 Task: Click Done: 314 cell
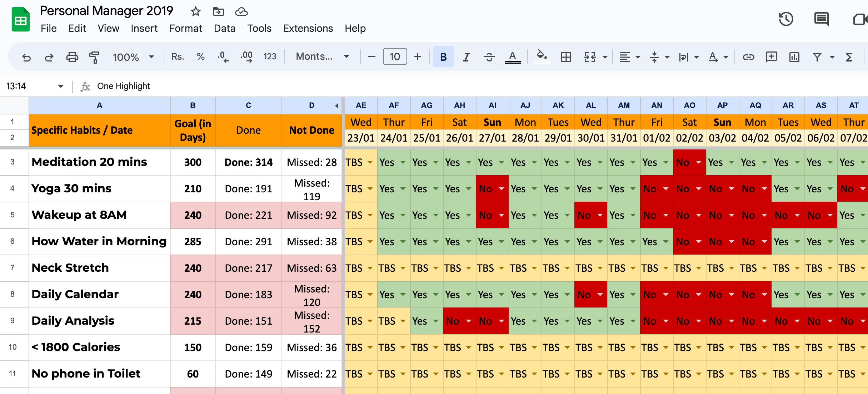pyautogui.click(x=248, y=162)
